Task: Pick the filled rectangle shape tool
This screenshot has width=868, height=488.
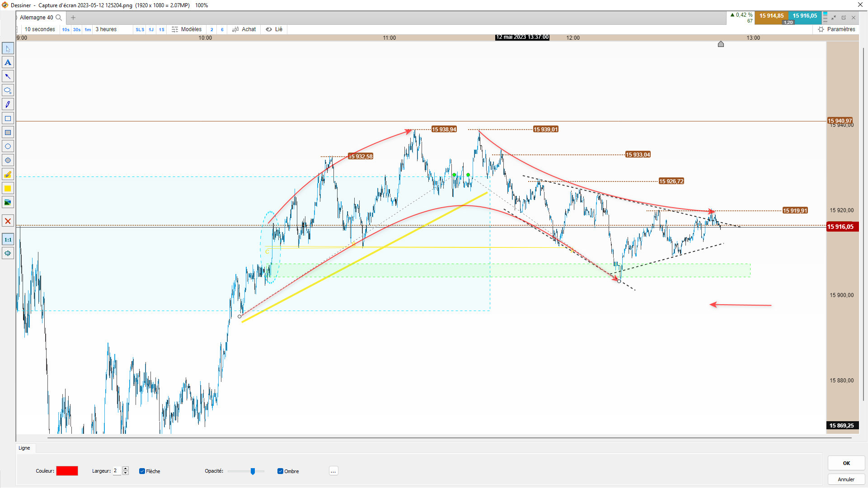Action: [8, 132]
